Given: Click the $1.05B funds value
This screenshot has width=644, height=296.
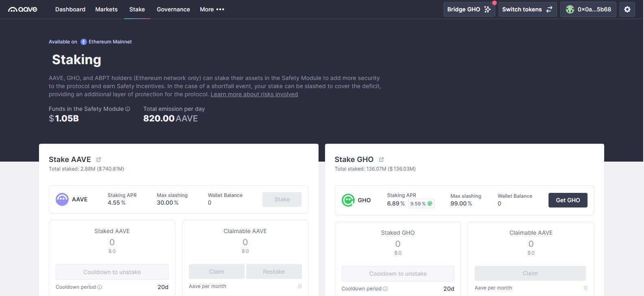Looking at the screenshot, I should pyautogui.click(x=64, y=119).
